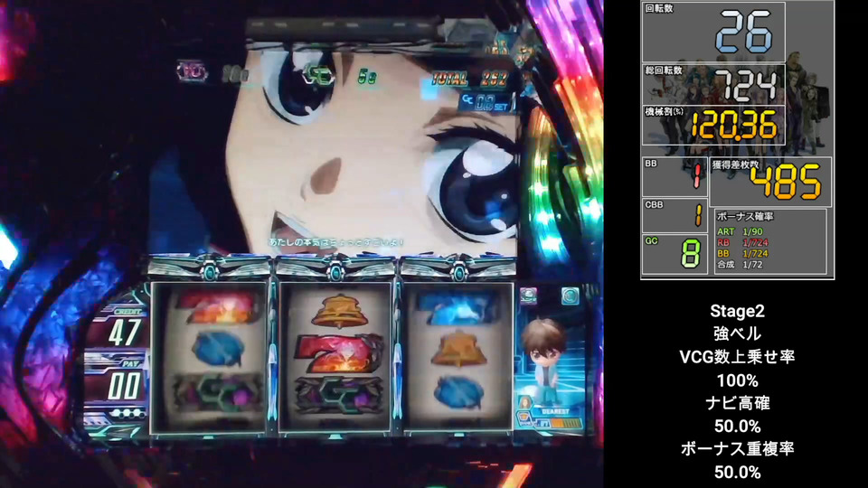Viewport: 868px width, 488px height.
Task: Click the ボーナス確率 heading
Action: coord(745,216)
